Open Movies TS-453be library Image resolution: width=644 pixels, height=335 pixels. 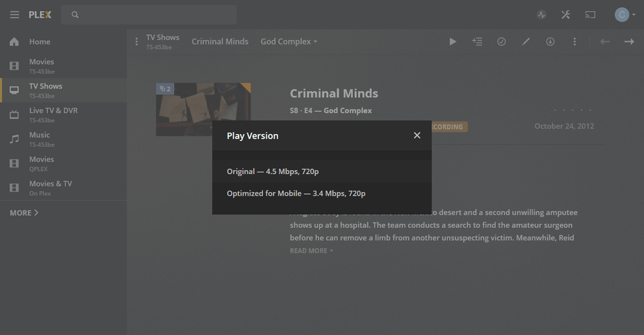tap(63, 66)
